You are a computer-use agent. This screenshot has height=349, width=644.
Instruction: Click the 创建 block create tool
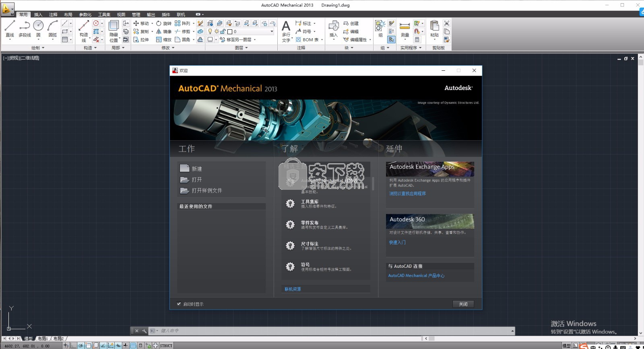(x=351, y=23)
